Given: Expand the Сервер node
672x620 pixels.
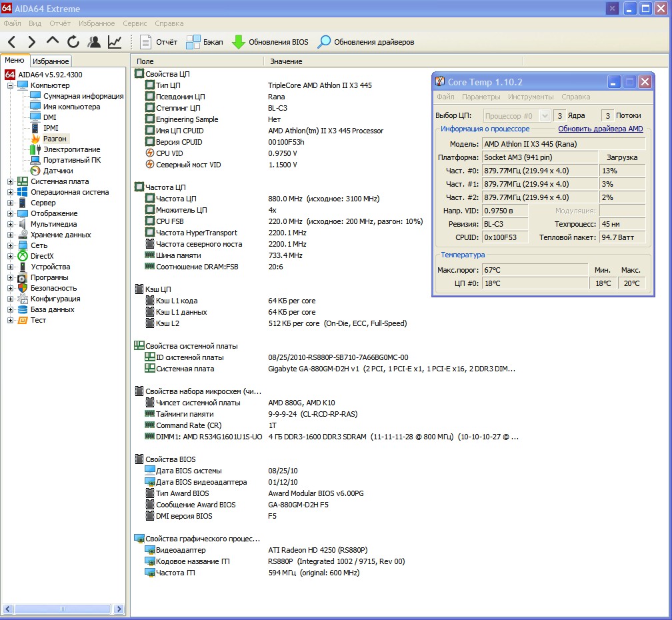Looking at the screenshot, I should [10, 203].
